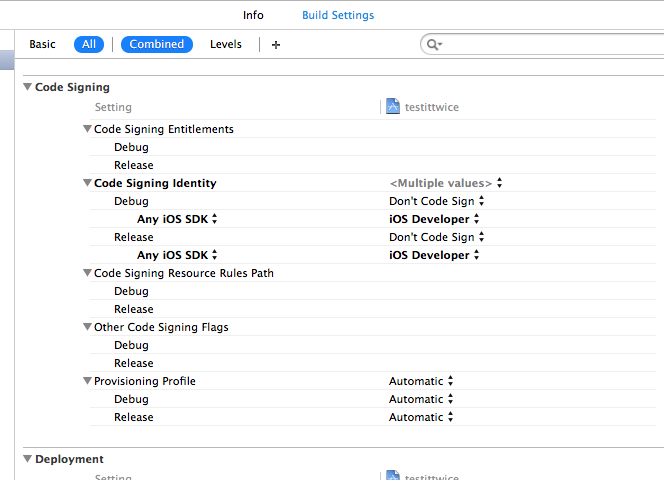Change Debug Any iOS SDK condition popup
The width and height of the screenshot is (664, 480).
point(177,219)
